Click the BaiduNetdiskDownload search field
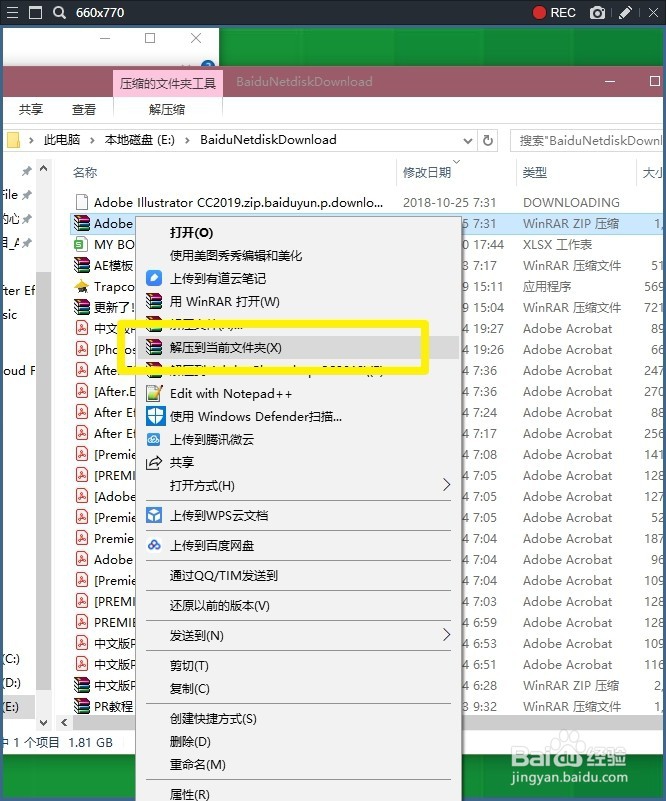Image resolution: width=666 pixels, height=801 pixels. click(587, 140)
